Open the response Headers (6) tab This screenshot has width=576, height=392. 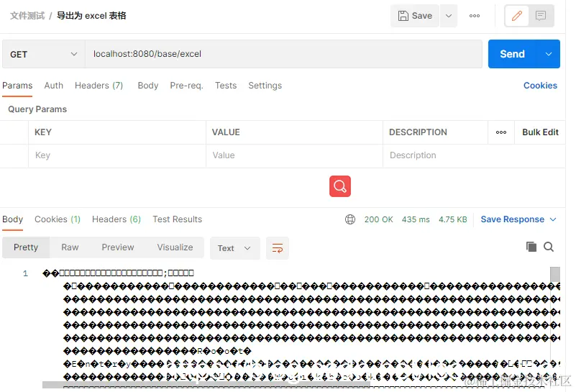point(116,219)
